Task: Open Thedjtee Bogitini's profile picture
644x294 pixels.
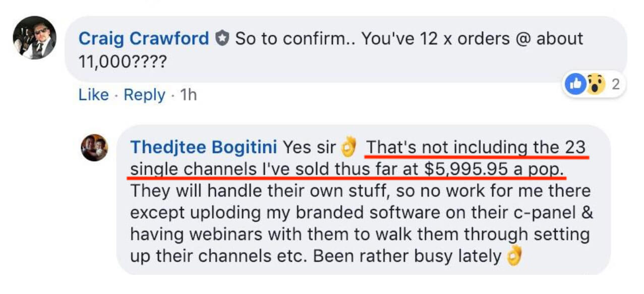Action: (x=95, y=148)
